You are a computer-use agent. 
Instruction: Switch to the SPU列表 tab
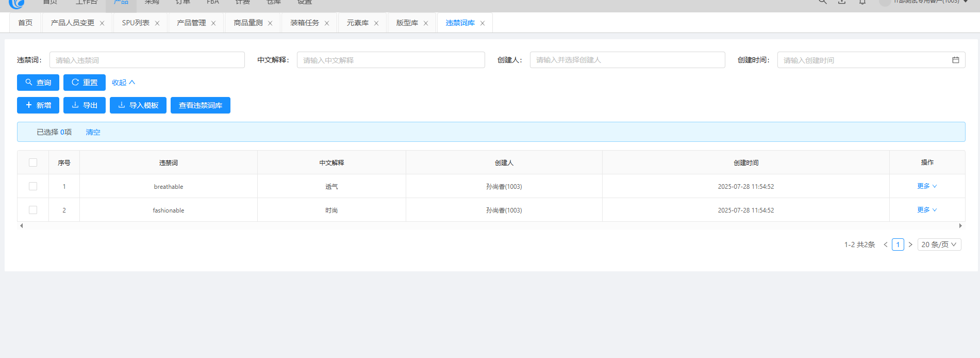136,23
